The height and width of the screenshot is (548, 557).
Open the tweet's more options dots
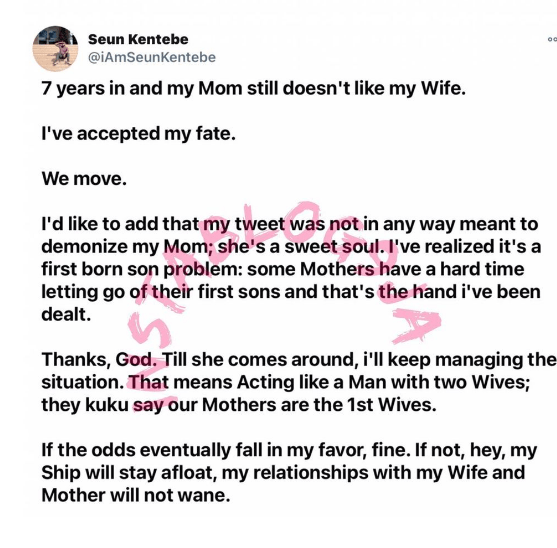pyautogui.click(x=552, y=39)
